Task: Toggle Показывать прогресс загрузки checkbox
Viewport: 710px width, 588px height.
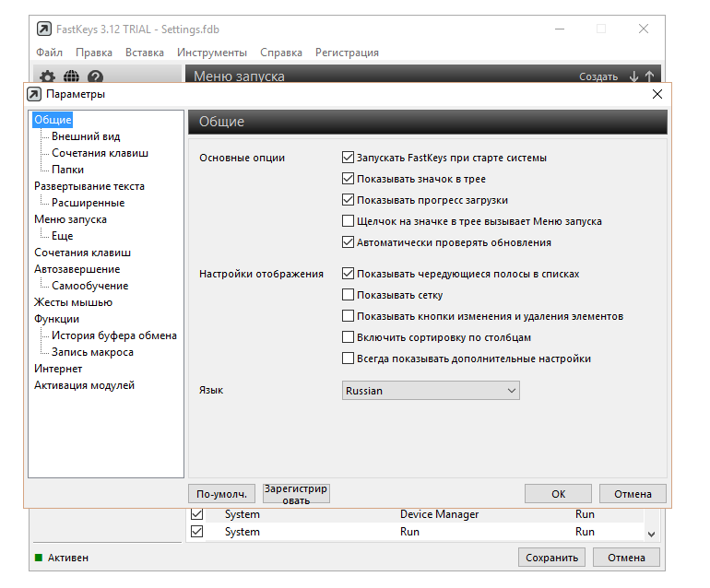Action: tap(348, 200)
